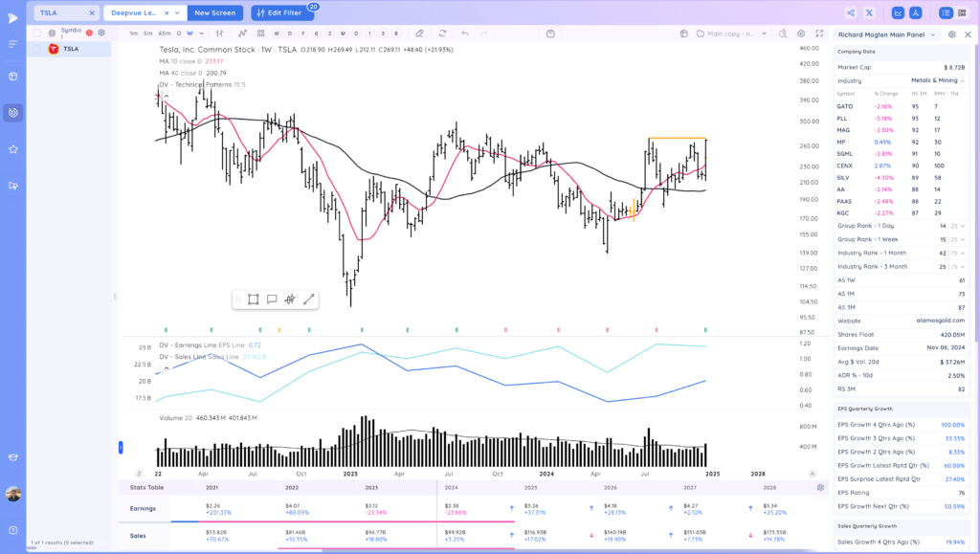Open the timeframe dropdown arrow after W
The width and height of the screenshot is (980, 554).
(x=201, y=33)
